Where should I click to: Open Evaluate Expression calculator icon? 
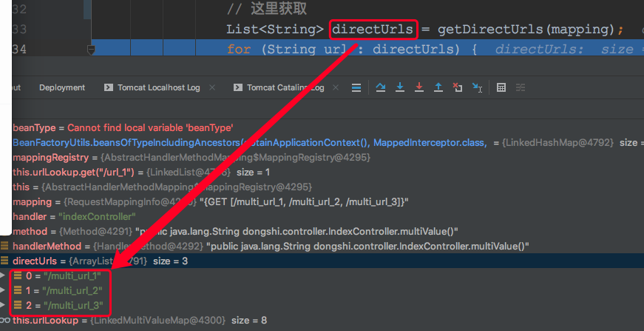[x=501, y=87]
